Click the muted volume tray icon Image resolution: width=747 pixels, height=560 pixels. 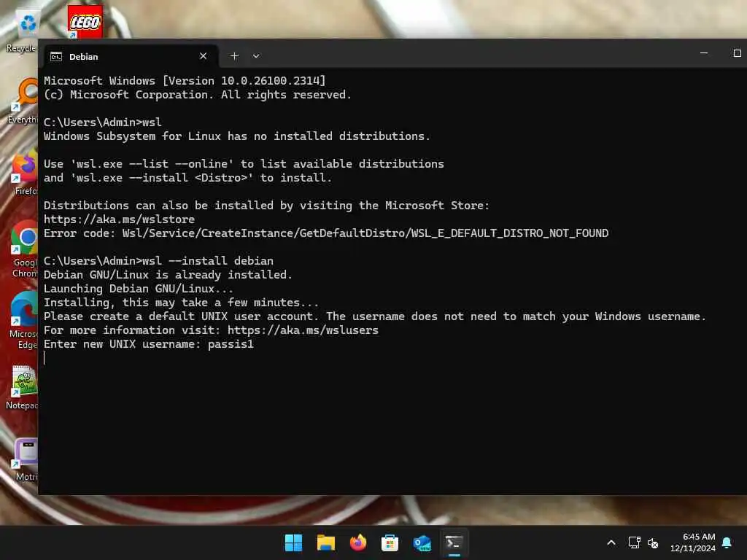[x=653, y=542]
